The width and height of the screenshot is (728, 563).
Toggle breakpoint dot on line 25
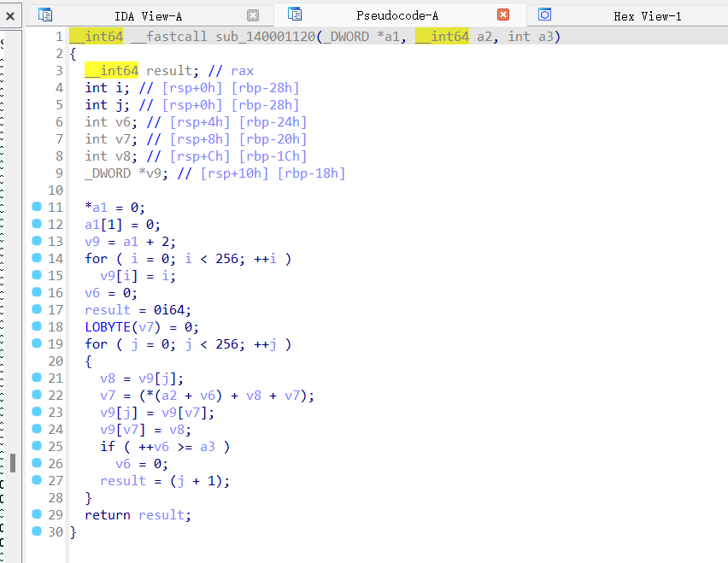pyautogui.click(x=37, y=446)
